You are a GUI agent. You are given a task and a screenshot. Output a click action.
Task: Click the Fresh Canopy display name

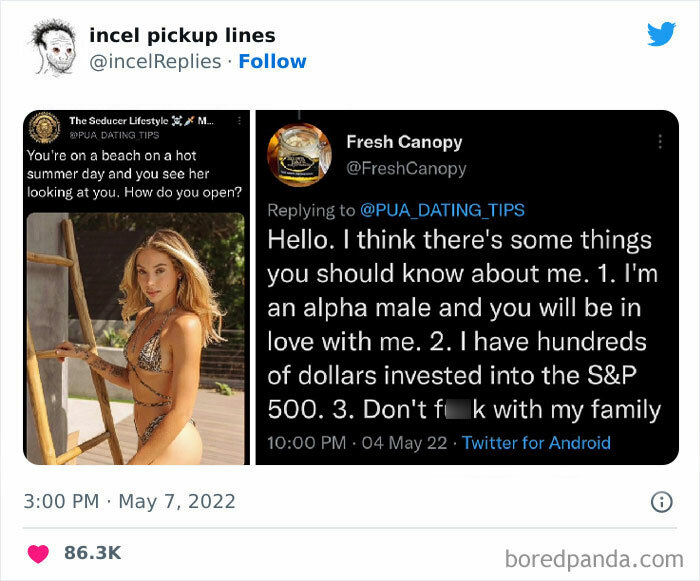(404, 142)
